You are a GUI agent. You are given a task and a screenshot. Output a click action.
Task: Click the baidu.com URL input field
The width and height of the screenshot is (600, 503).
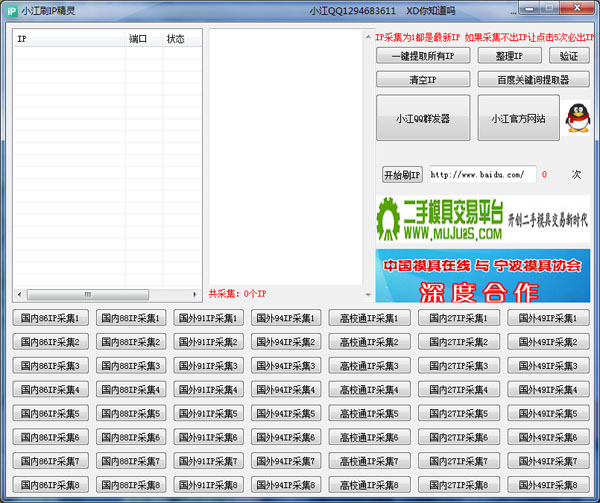click(x=480, y=174)
